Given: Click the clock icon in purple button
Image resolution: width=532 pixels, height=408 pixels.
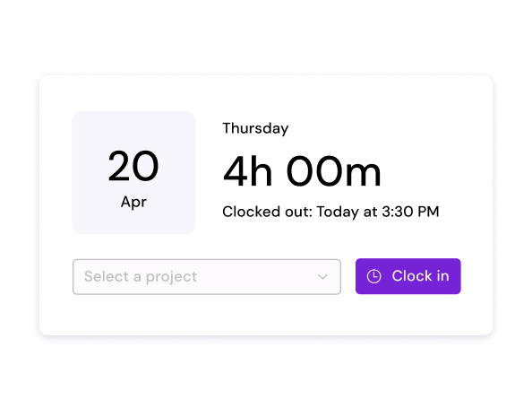Looking at the screenshot, I should tap(373, 276).
